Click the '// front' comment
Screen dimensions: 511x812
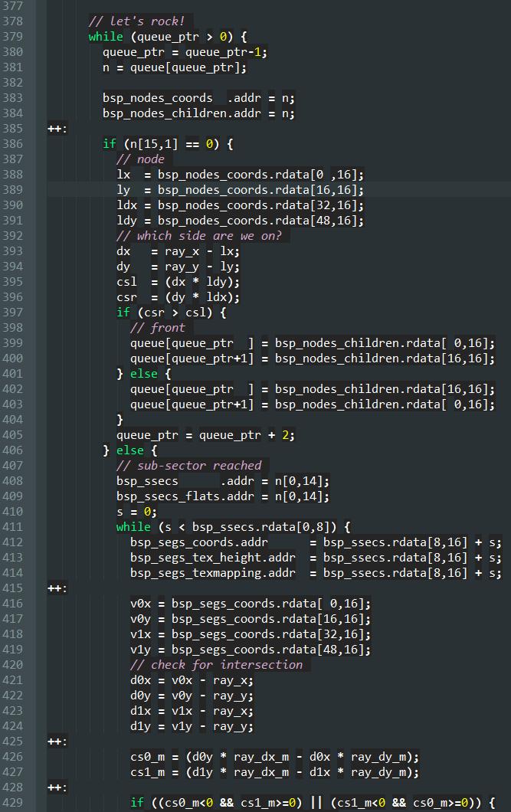coord(157,328)
